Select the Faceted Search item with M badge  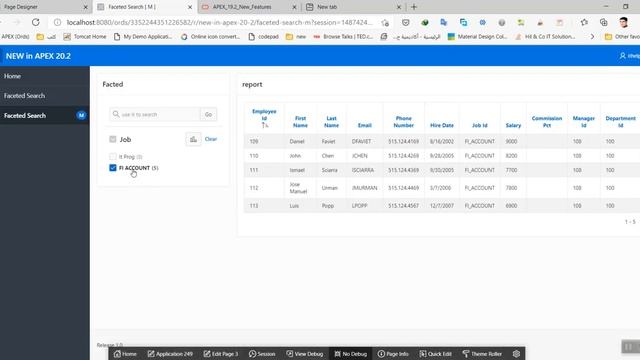(x=45, y=116)
